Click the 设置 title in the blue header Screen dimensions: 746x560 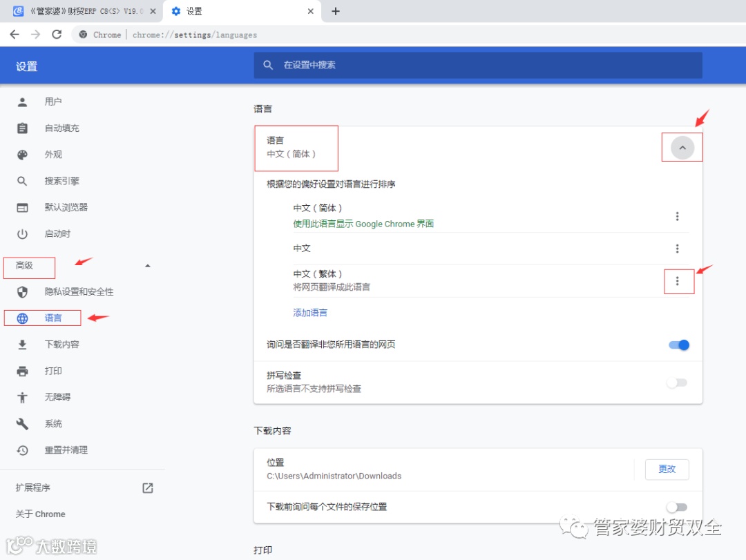pos(27,66)
